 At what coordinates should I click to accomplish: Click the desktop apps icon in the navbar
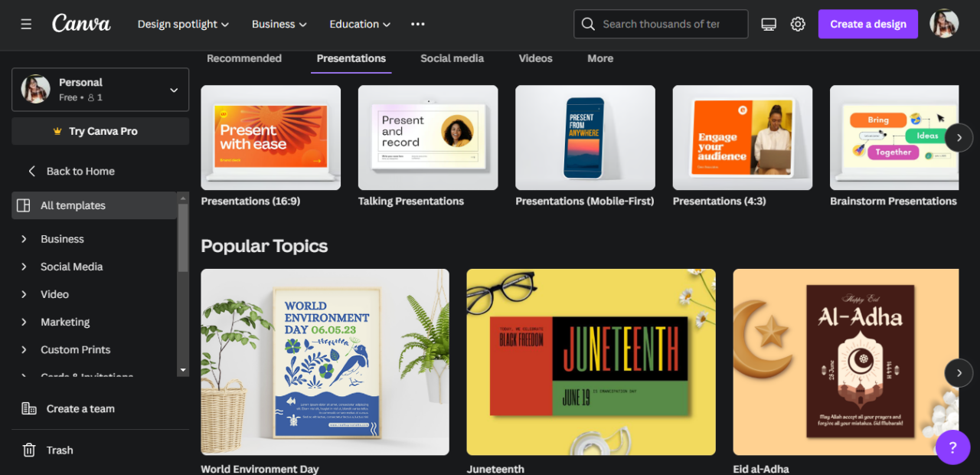point(768,24)
